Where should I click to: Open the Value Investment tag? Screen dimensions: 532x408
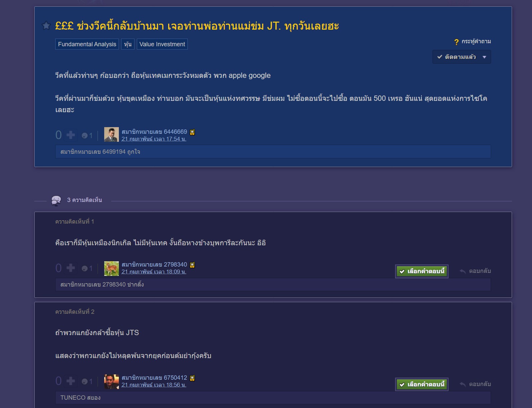162,44
